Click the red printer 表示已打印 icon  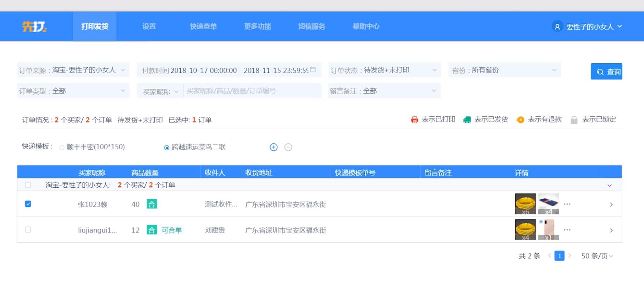pos(414,120)
